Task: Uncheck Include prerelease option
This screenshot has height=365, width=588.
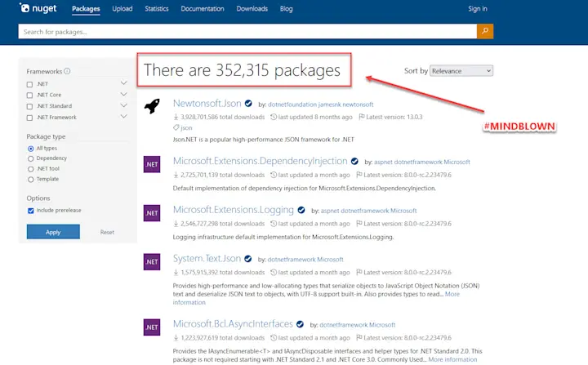Action: [x=31, y=211]
